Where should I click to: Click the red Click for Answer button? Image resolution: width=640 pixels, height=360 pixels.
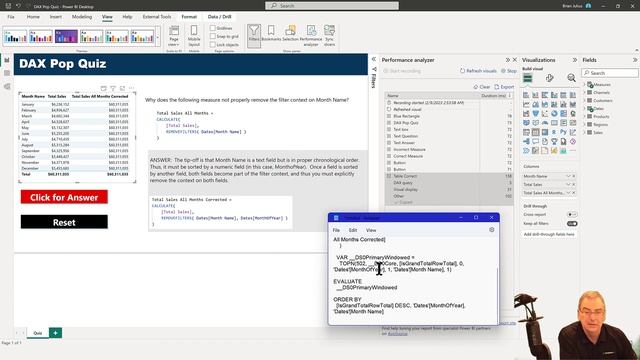coord(64,197)
